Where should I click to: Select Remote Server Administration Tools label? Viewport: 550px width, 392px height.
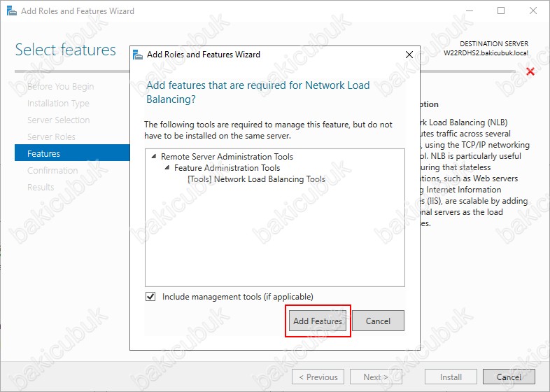point(227,157)
